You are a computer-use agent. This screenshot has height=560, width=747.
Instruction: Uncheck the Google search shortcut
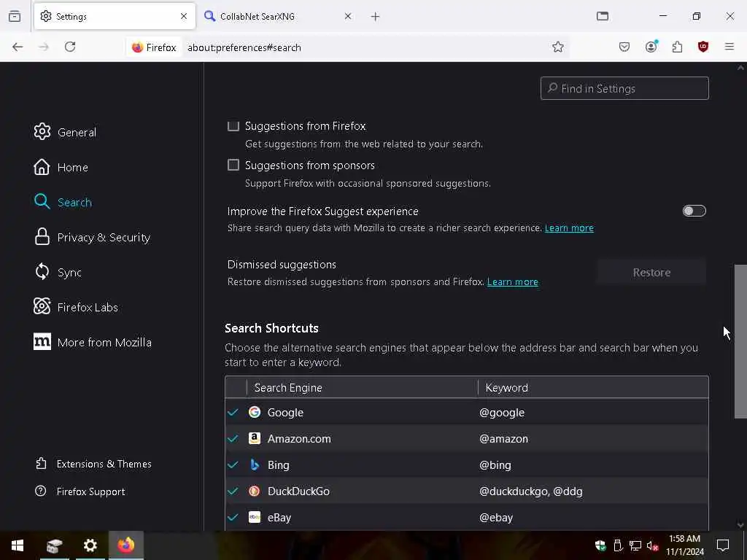point(233,412)
